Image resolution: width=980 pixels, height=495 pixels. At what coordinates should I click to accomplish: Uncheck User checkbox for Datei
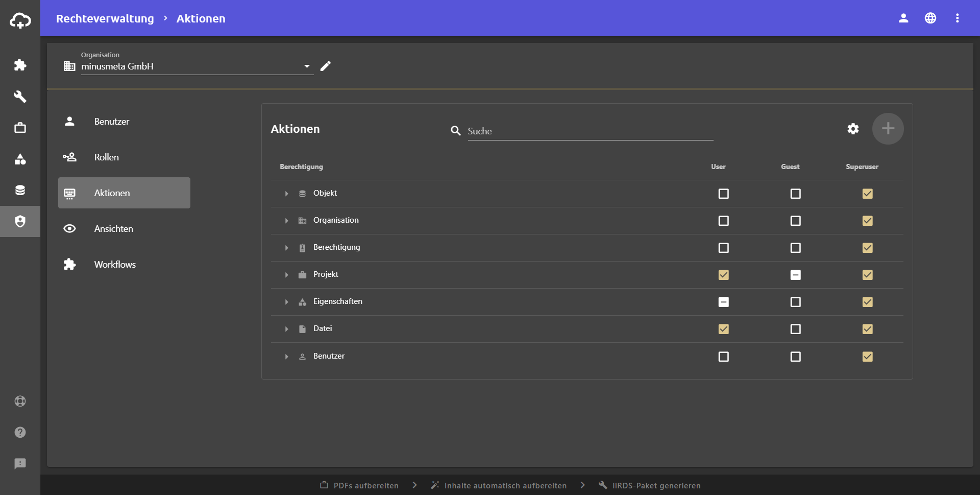coord(724,329)
